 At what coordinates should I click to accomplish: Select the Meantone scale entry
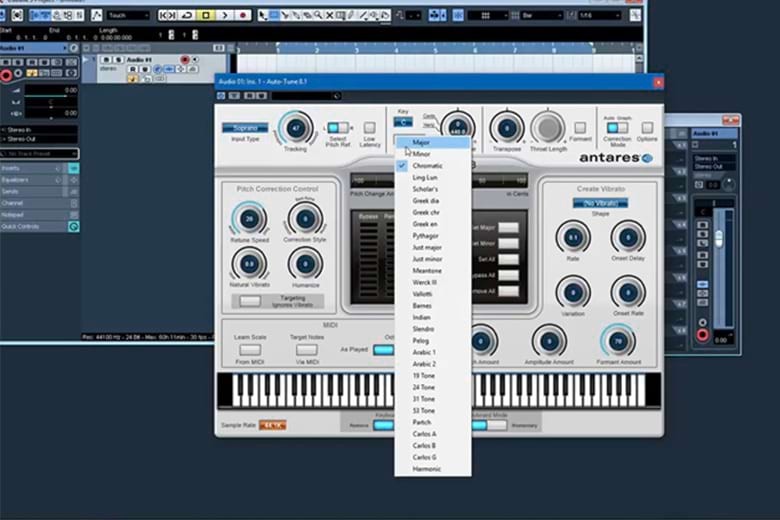[433, 271]
